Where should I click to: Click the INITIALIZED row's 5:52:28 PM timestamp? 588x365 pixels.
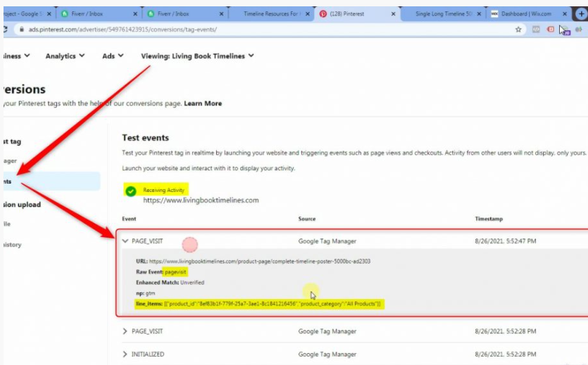505,354
